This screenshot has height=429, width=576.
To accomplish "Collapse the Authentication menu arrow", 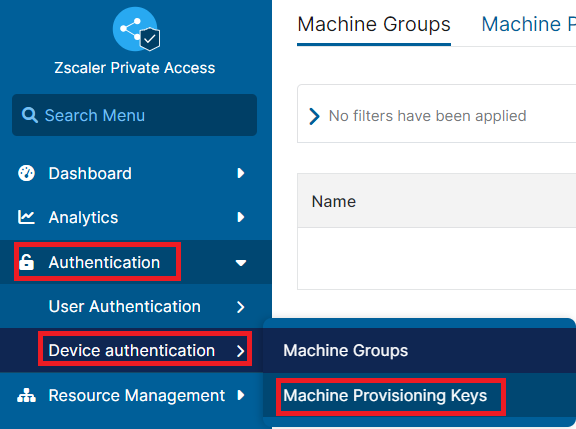I will [241, 263].
